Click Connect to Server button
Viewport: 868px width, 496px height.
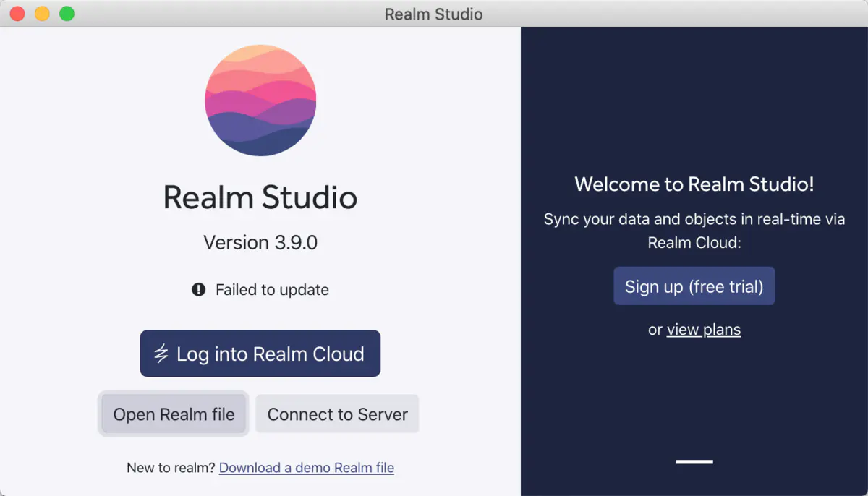point(337,414)
